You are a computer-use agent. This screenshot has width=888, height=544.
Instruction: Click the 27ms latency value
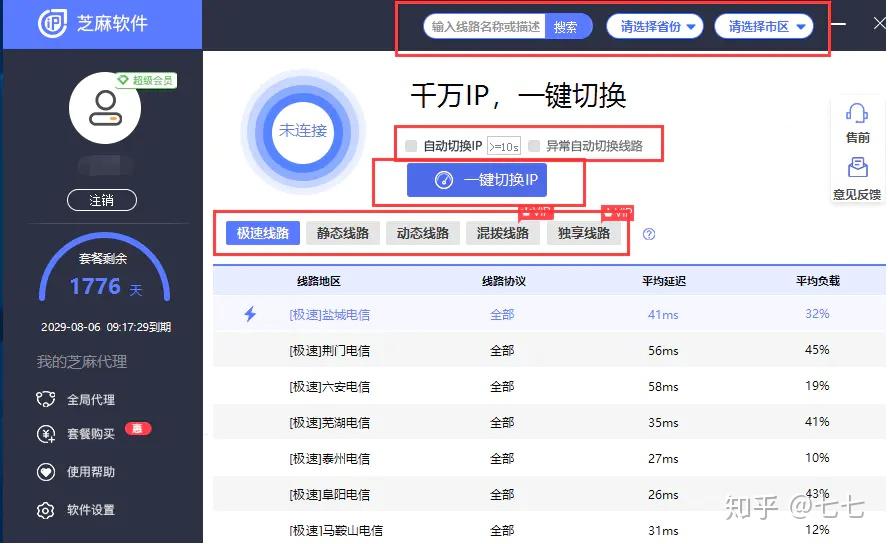[x=663, y=459]
